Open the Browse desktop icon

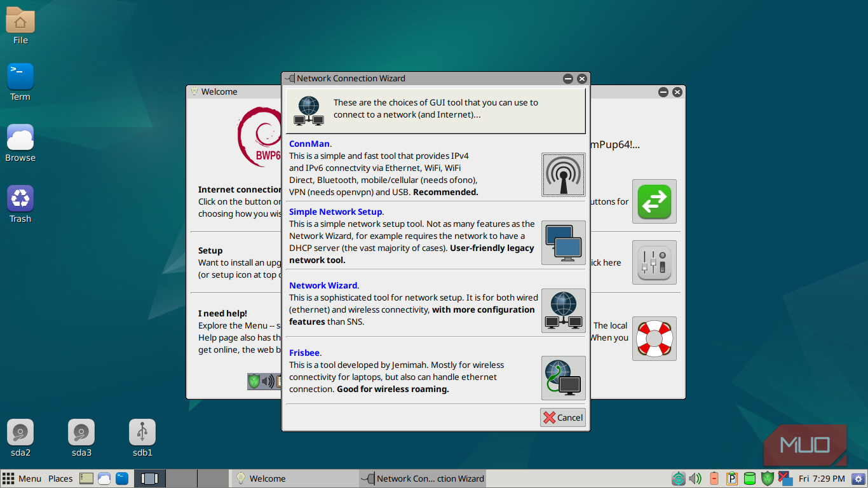click(20, 143)
